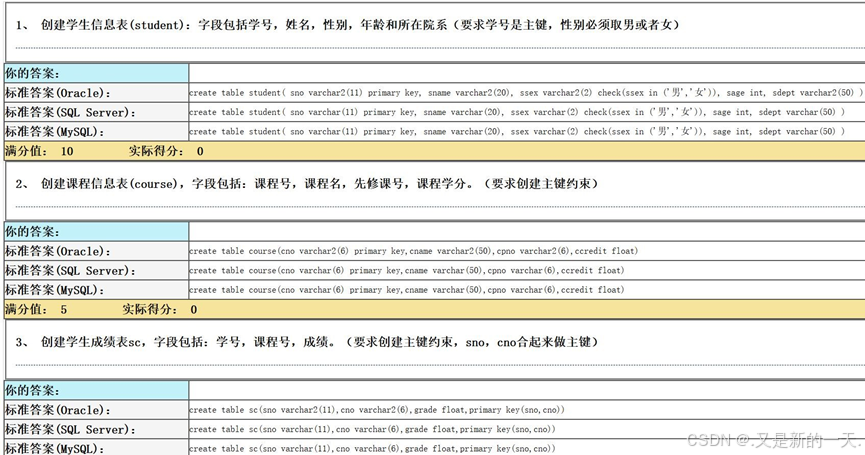The height and width of the screenshot is (455, 865).
Task: Click the 满分值 10 score cell
Action: point(40,151)
